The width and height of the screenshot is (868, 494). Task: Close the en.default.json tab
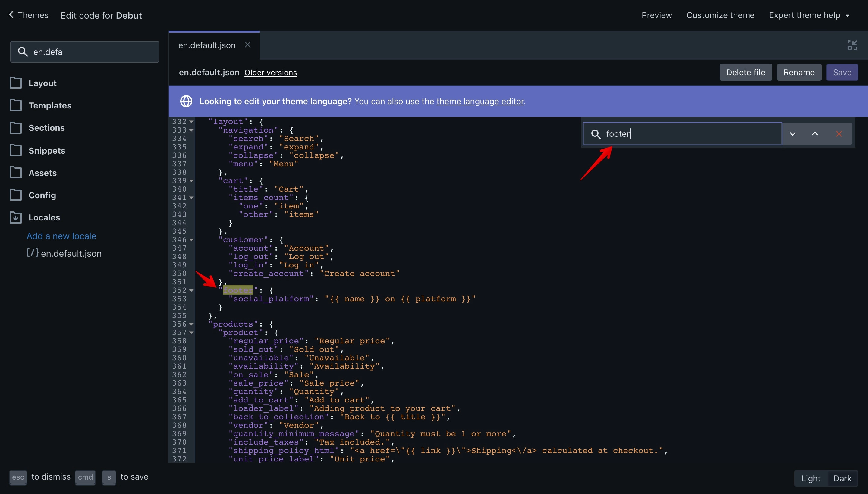point(248,45)
